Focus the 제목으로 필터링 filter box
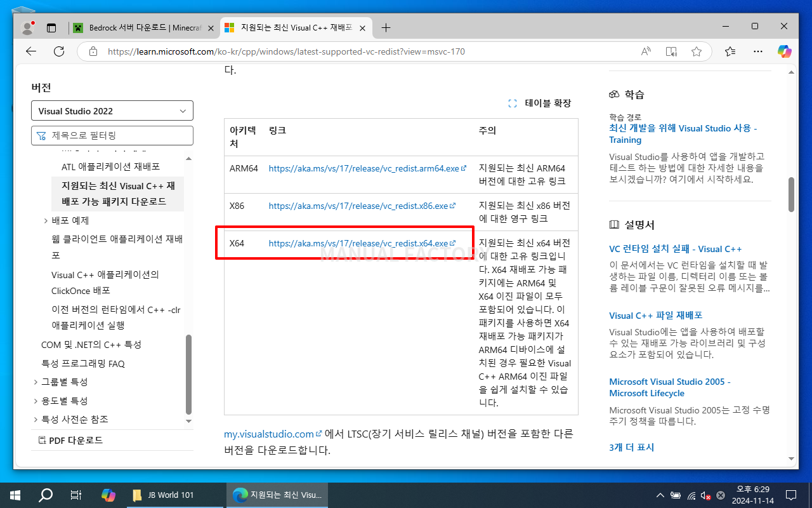The image size is (812, 508). click(x=112, y=135)
